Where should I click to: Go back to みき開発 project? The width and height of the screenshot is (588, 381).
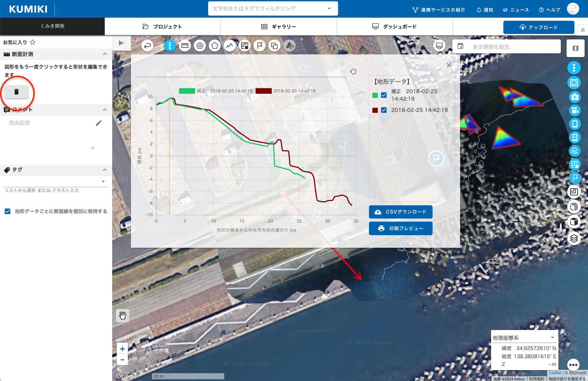pyautogui.click(x=52, y=26)
